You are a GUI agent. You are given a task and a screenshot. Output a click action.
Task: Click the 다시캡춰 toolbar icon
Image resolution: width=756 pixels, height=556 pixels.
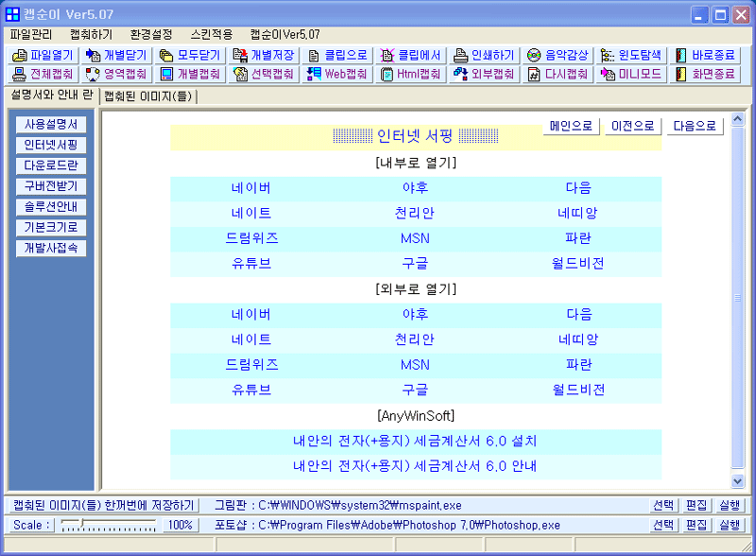pos(534,74)
